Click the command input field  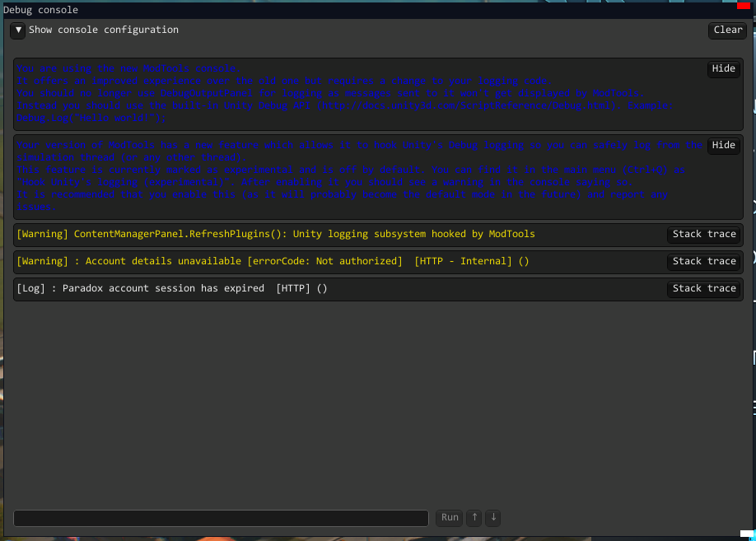pos(221,518)
